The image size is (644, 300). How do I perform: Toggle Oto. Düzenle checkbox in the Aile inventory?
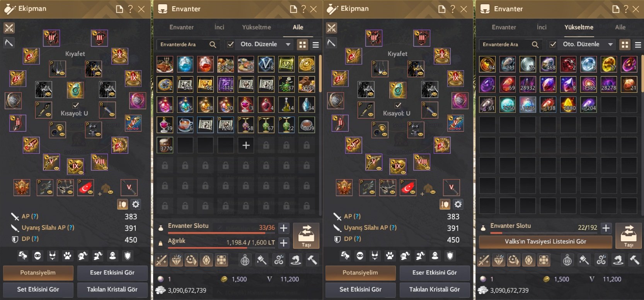[230, 44]
